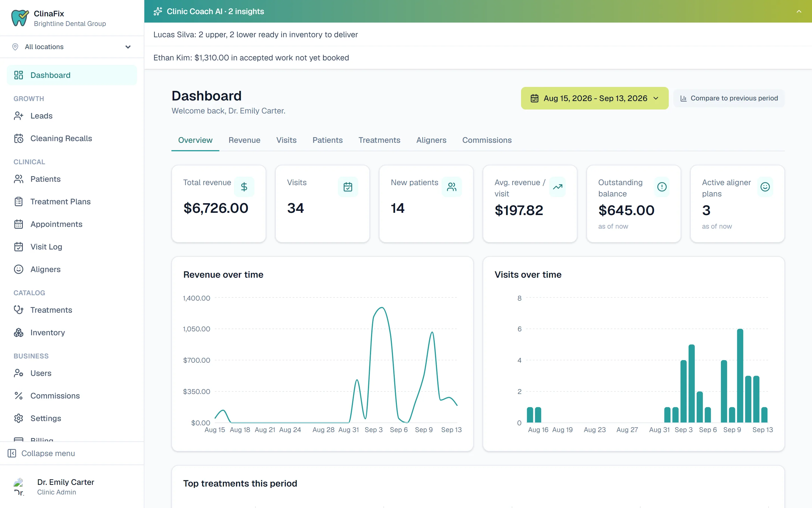Open Dashboard in the sidebar
Screen dimensions: 812x508
[72, 75]
